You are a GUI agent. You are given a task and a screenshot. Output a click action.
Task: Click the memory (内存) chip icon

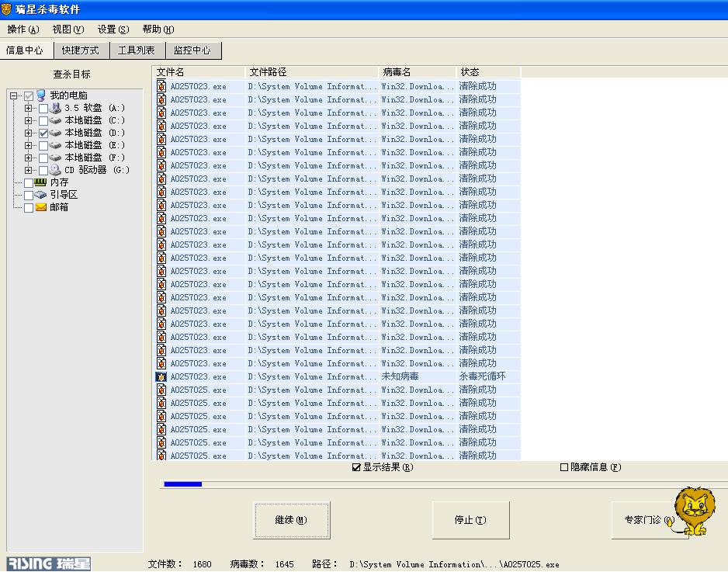click(x=41, y=182)
